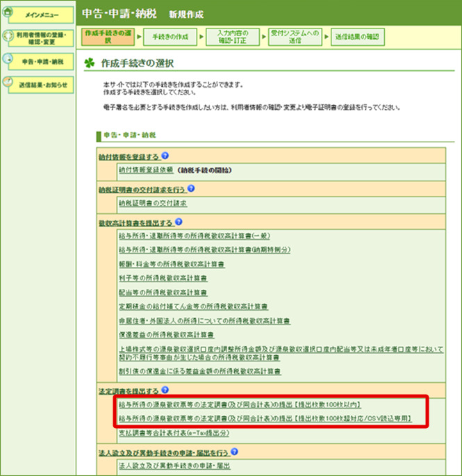Open the 納税証明書の交付請求 link

(153, 203)
